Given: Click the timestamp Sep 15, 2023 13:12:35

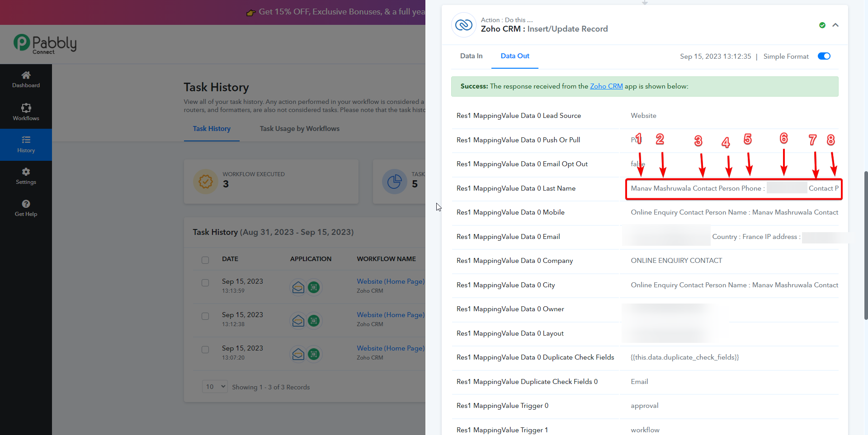Looking at the screenshot, I should point(716,56).
